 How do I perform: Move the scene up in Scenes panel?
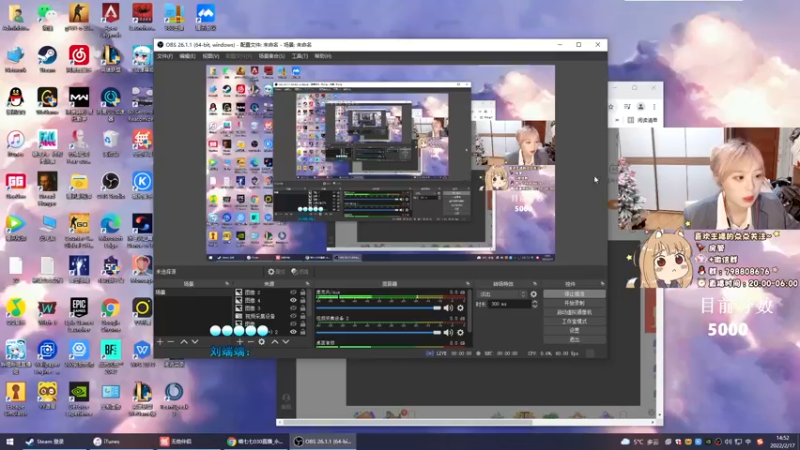pyautogui.click(x=184, y=341)
